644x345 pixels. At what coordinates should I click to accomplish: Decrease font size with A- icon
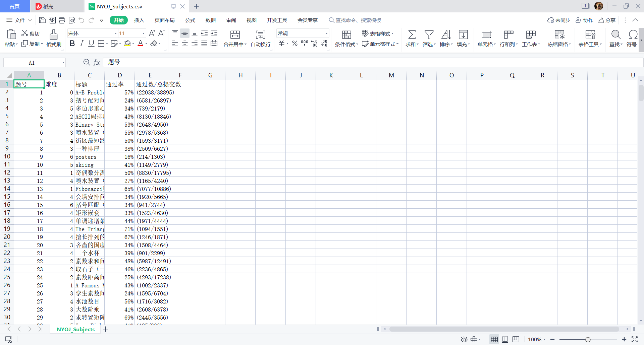tap(161, 33)
